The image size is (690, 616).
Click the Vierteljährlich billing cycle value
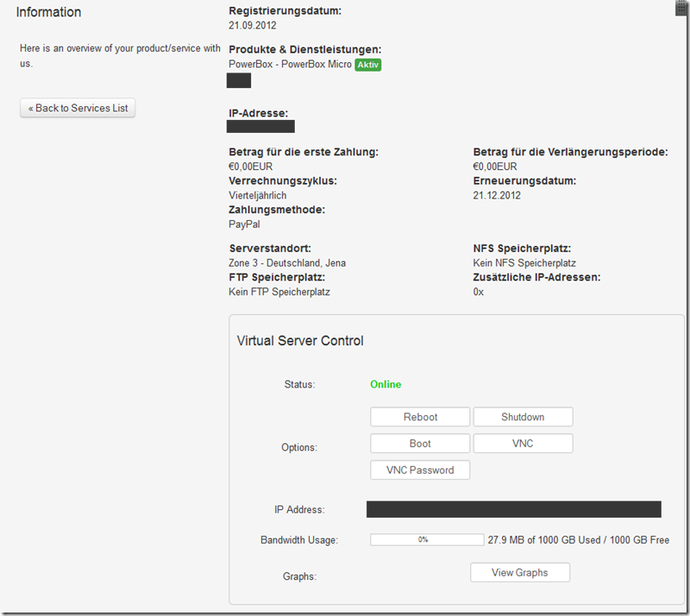point(257,196)
